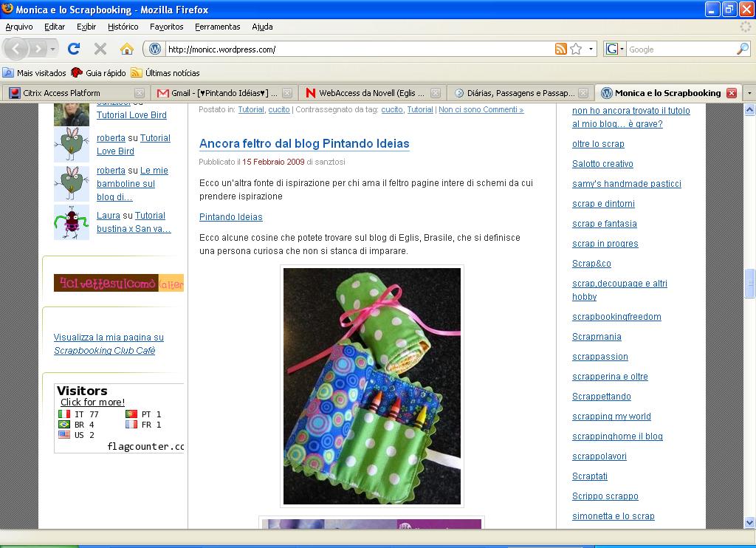Click the WordPress site identity icon
Image resolution: width=756 pixels, height=548 pixels.
pos(155,49)
